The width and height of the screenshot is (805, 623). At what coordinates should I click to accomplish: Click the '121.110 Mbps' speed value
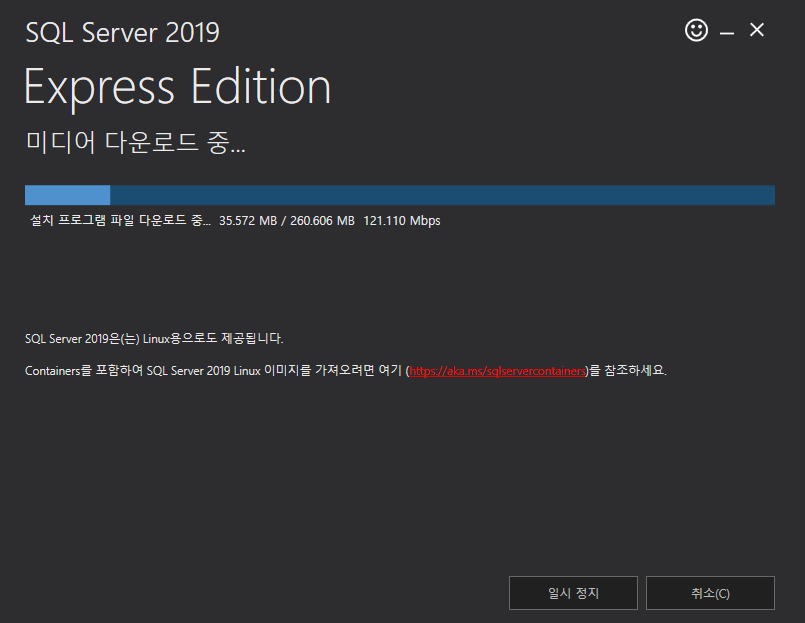tap(401, 221)
